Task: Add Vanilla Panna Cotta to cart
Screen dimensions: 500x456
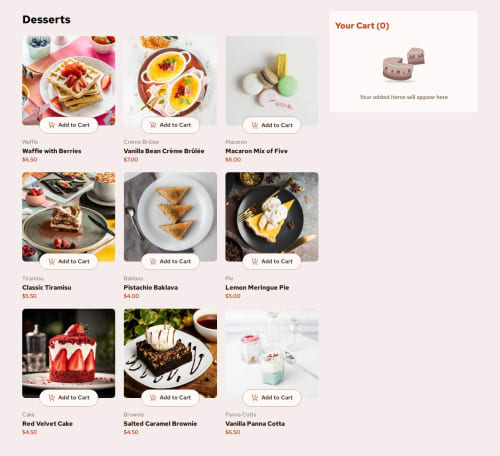Action: (x=272, y=398)
